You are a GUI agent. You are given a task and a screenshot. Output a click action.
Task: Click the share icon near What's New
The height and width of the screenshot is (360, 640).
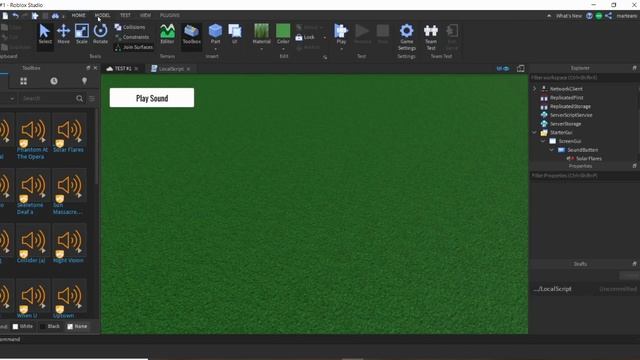[x=609, y=16]
